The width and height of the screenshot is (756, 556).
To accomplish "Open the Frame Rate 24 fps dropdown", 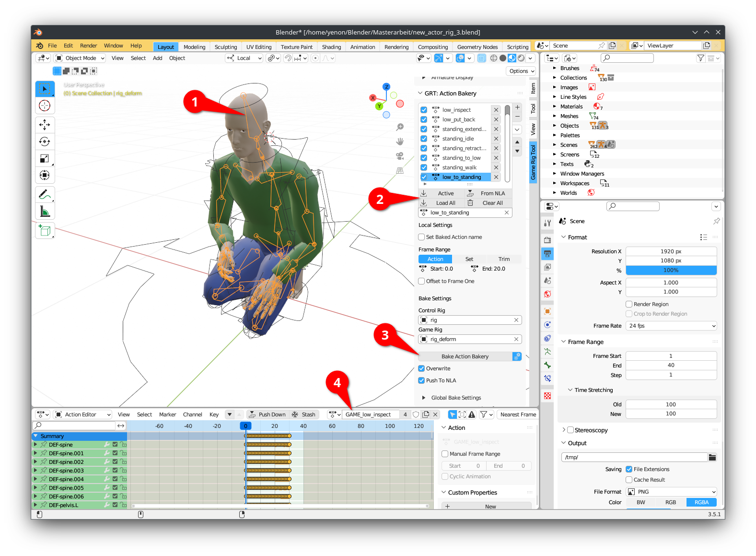I will (x=671, y=326).
